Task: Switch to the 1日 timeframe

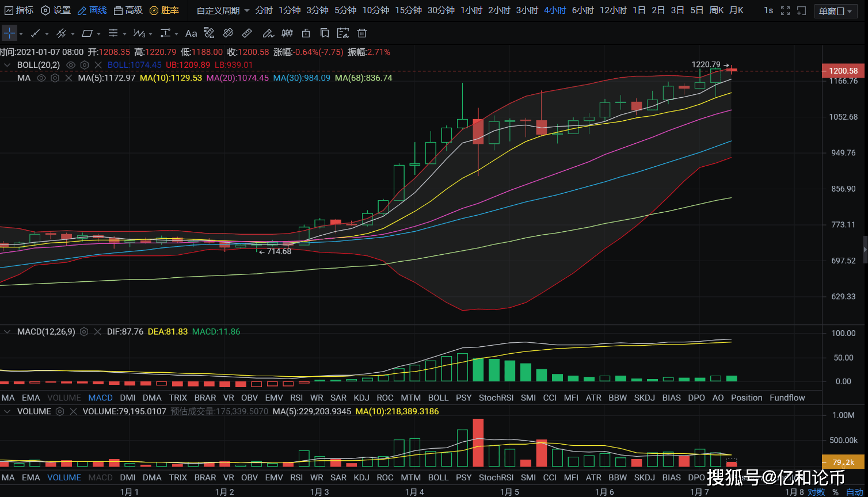Action: [639, 10]
